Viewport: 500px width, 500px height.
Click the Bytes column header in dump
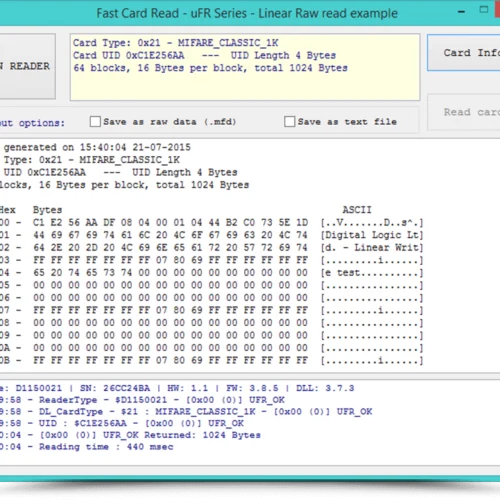click(47, 210)
